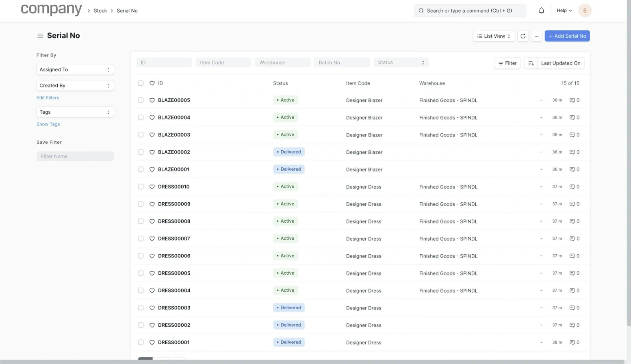Click heart icon for DRESS00010
This screenshot has height=364, width=631.
(x=152, y=187)
